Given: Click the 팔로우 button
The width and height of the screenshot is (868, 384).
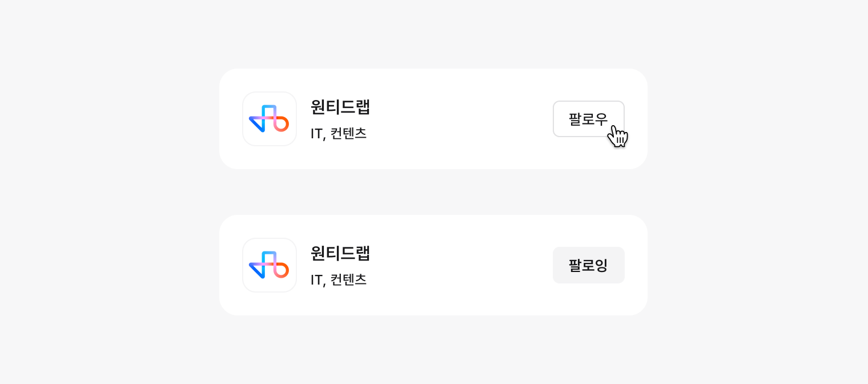Looking at the screenshot, I should (588, 119).
